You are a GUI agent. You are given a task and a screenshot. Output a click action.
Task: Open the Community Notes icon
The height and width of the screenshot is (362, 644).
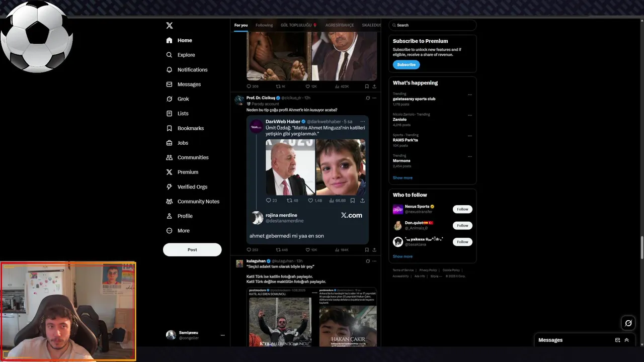click(170, 201)
